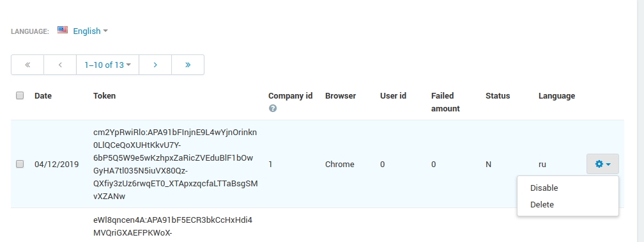The image size is (644, 242).
Task: Click the language value ru in first row
Action: 542,164
